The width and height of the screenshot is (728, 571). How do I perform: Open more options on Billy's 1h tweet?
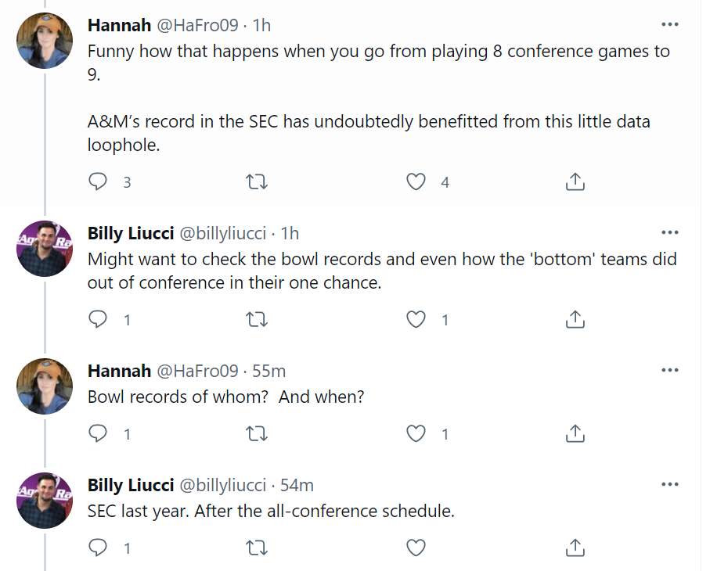[669, 232]
